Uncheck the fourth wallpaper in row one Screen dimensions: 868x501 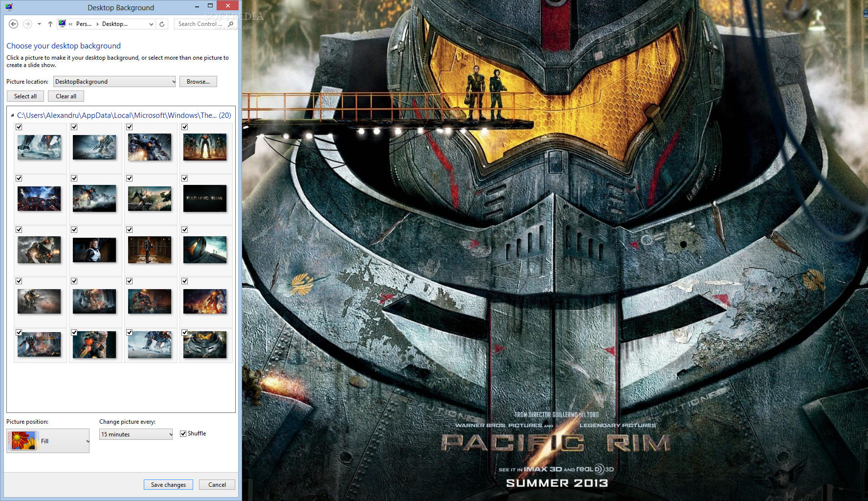point(185,127)
